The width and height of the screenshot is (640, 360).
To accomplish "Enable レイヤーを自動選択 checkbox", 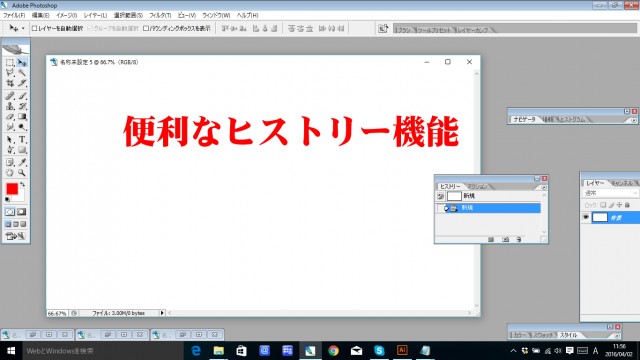I will (x=34, y=29).
